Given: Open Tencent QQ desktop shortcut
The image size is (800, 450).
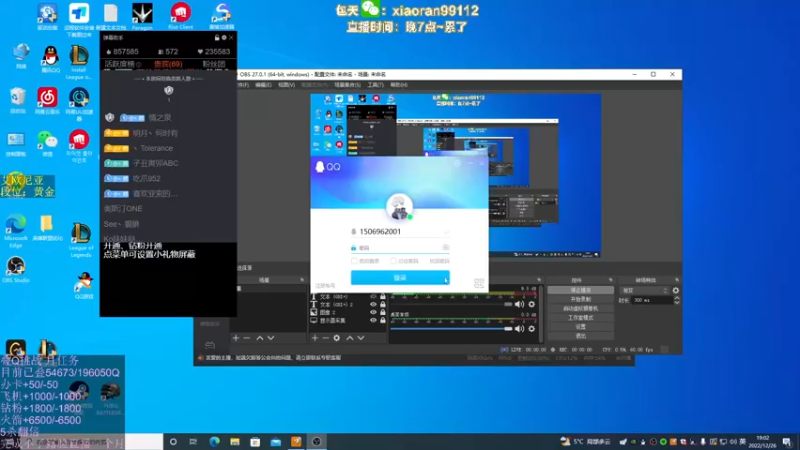Looking at the screenshot, I should (51, 59).
